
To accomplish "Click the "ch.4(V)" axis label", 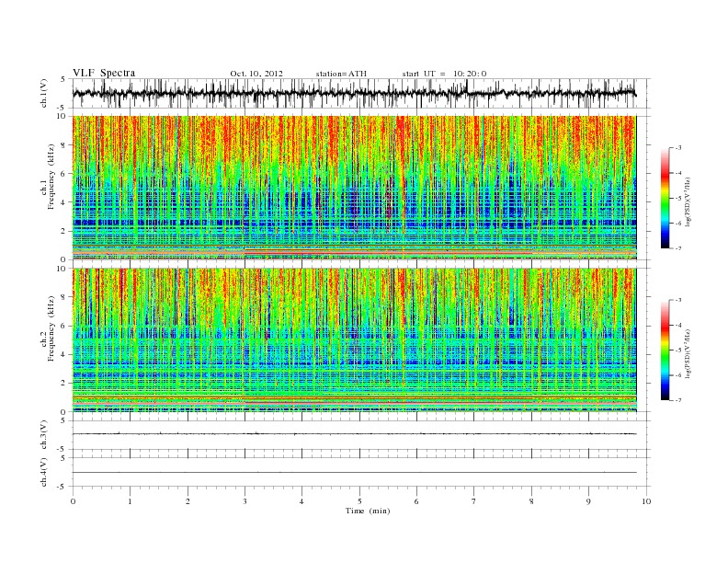I will 44,472.
